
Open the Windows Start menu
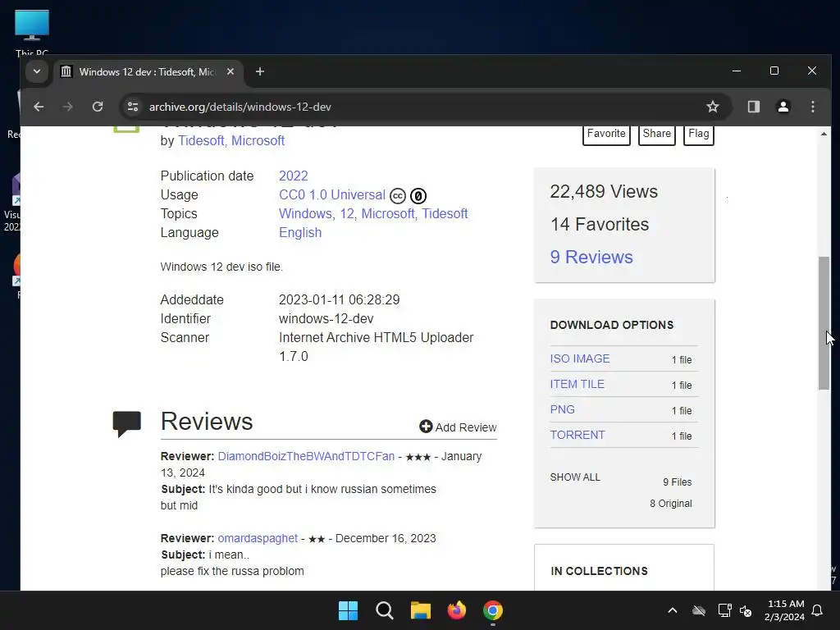[x=348, y=610]
